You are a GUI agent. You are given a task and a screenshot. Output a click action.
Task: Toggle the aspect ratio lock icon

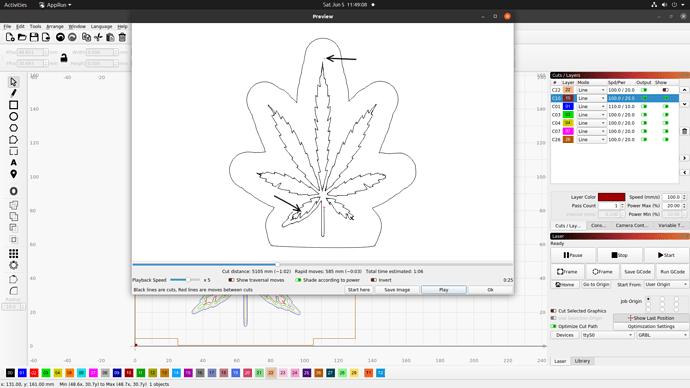pyautogui.click(x=64, y=58)
